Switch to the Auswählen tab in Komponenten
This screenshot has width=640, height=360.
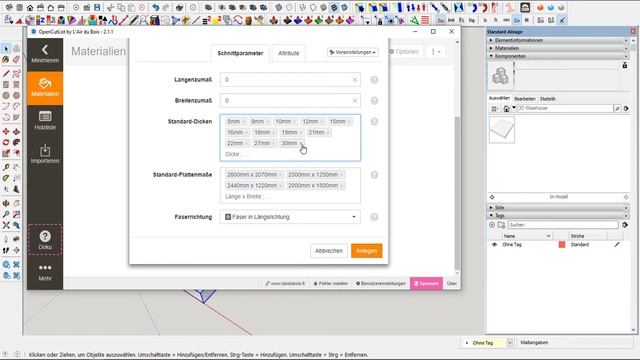tap(499, 98)
